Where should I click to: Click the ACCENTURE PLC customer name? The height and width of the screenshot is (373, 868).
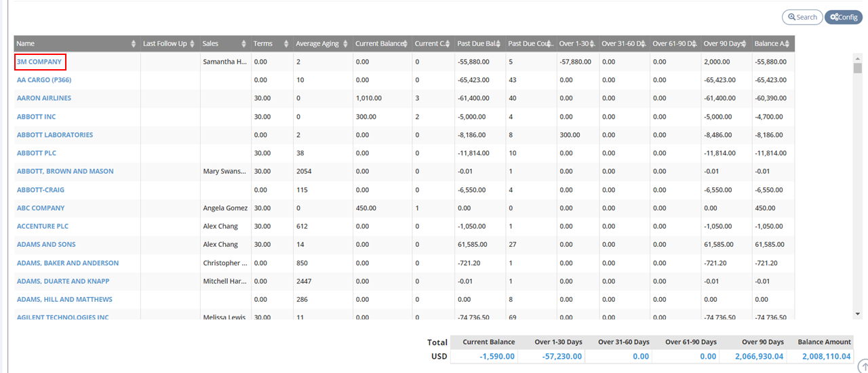point(42,227)
